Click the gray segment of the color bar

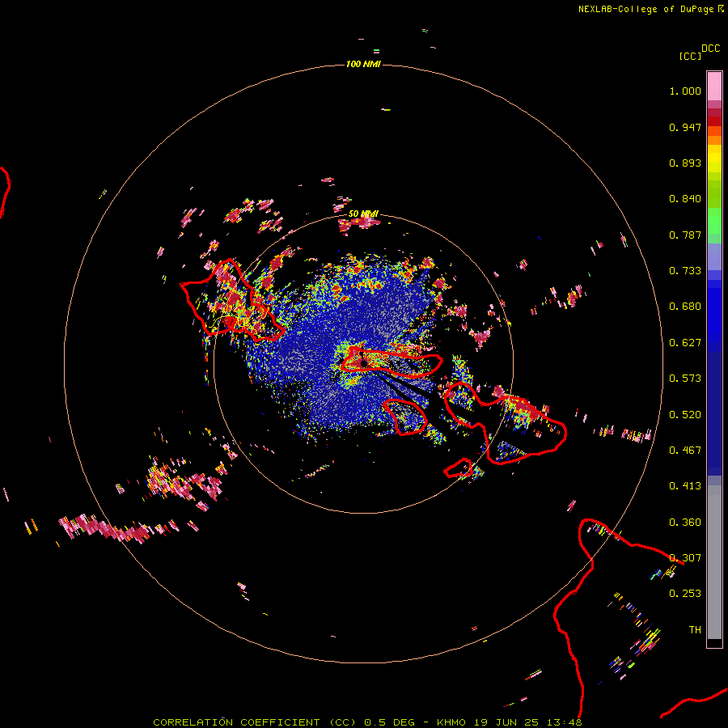point(714,562)
